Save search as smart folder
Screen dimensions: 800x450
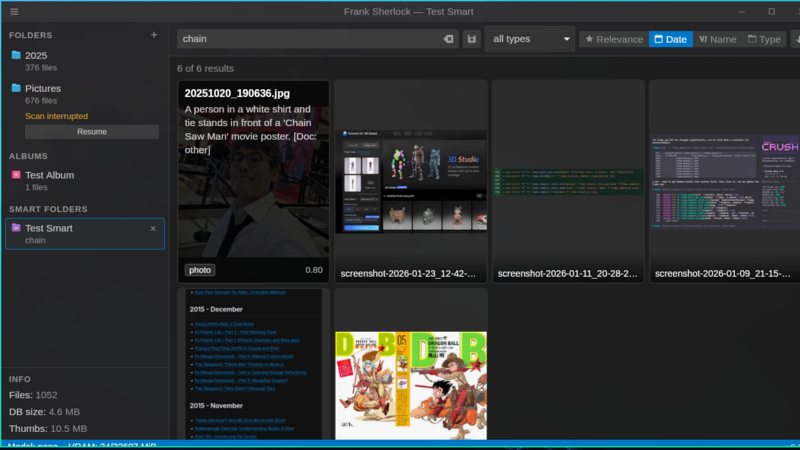coord(472,39)
